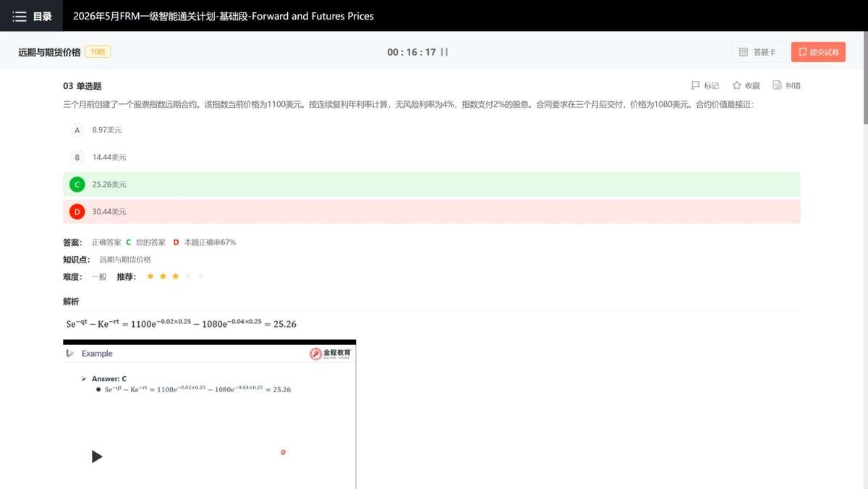Click the course title in header bar
The width and height of the screenshot is (868, 489).
pos(224,16)
